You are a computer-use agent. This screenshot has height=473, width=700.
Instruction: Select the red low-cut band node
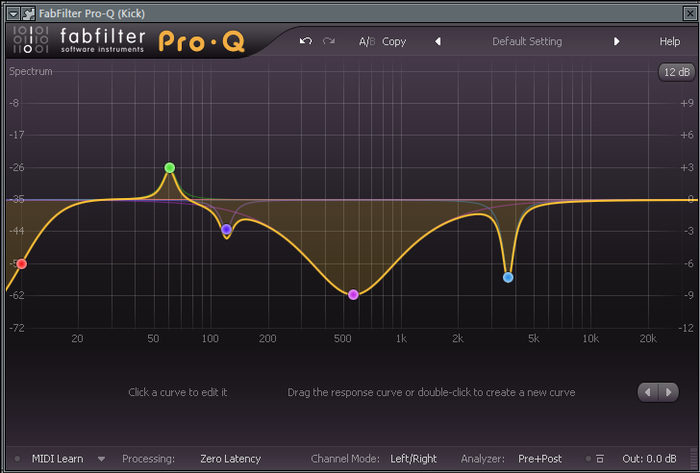pos(21,264)
